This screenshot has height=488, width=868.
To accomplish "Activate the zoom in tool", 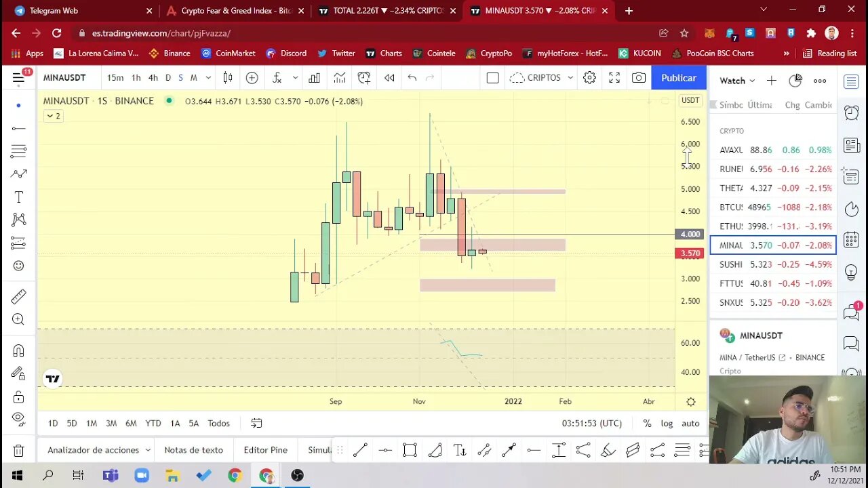I will [18, 319].
